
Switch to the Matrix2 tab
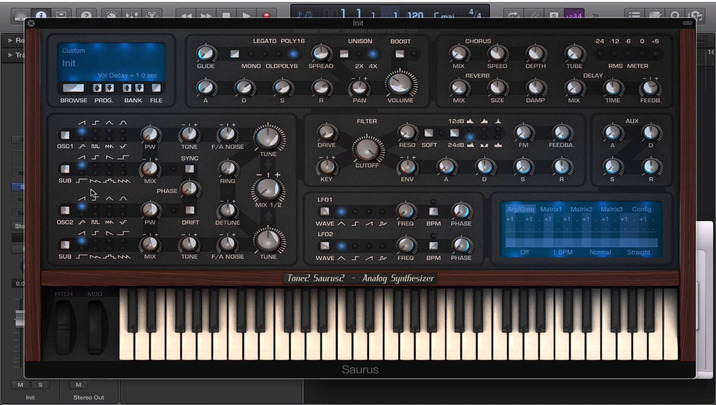click(581, 209)
